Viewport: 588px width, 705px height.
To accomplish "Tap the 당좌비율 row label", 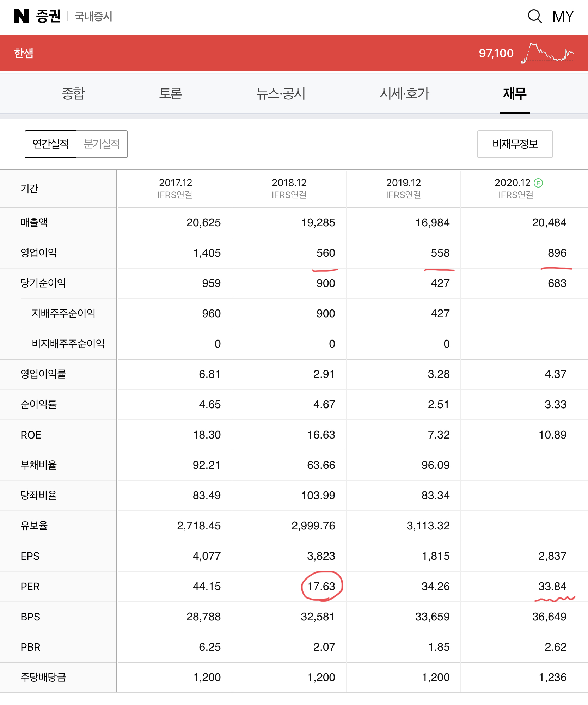I will click(x=39, y=495).
